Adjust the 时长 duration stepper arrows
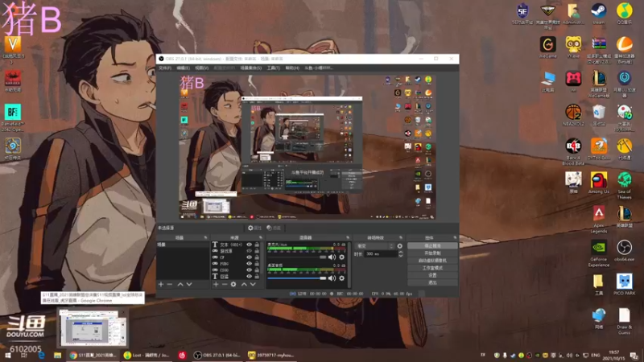644x362 pixels. click(x=400, y=254)
